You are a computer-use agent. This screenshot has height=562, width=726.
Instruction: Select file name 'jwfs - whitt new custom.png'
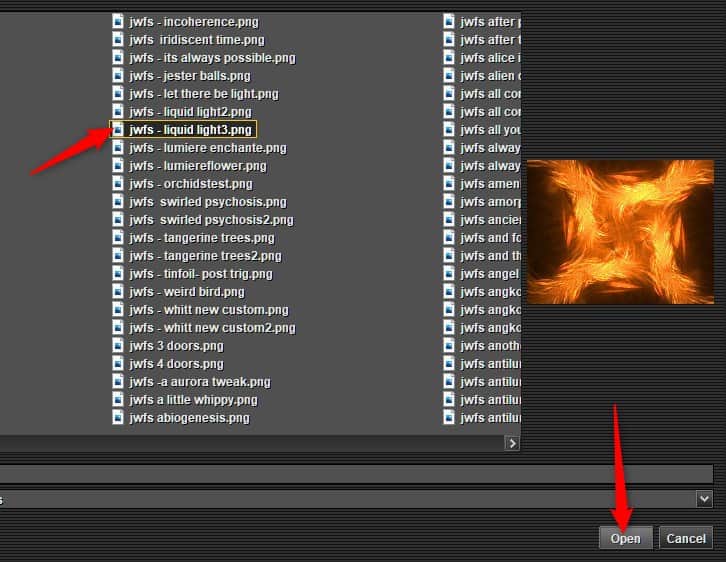coord(209,310)
